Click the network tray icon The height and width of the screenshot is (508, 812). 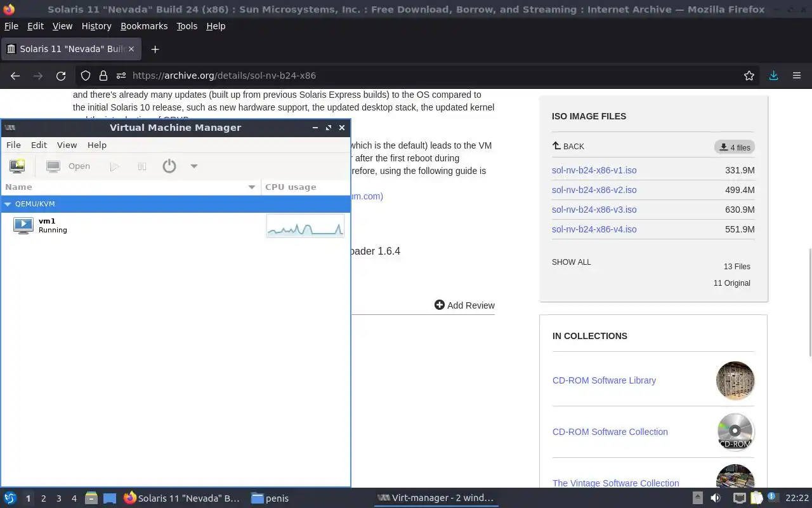740,498
